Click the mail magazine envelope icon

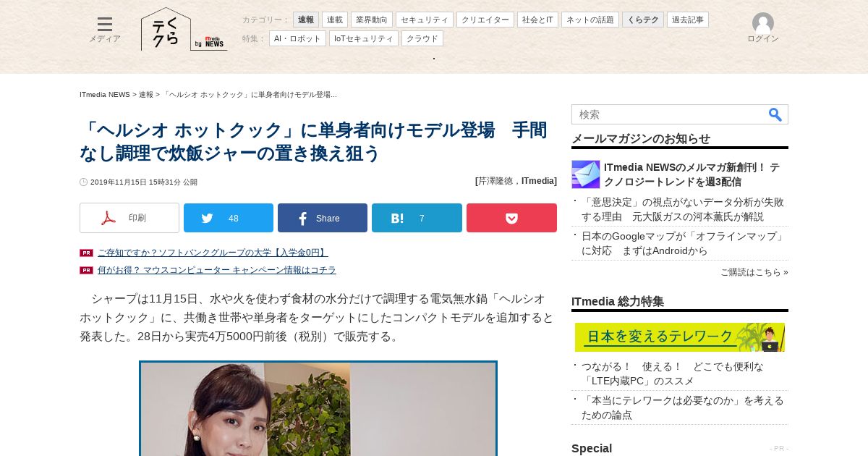[x=586, y=174]
